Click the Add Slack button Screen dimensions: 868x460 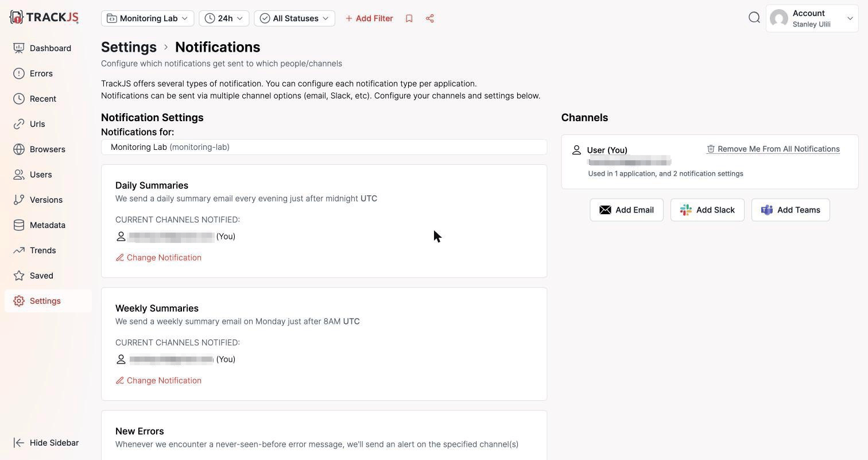(x=707, y=210)
